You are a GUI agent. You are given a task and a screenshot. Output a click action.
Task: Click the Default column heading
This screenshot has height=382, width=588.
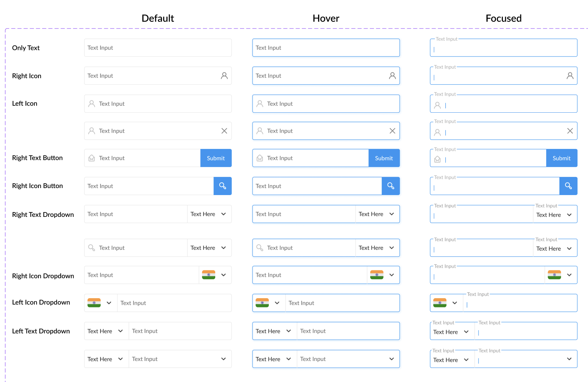158,18
